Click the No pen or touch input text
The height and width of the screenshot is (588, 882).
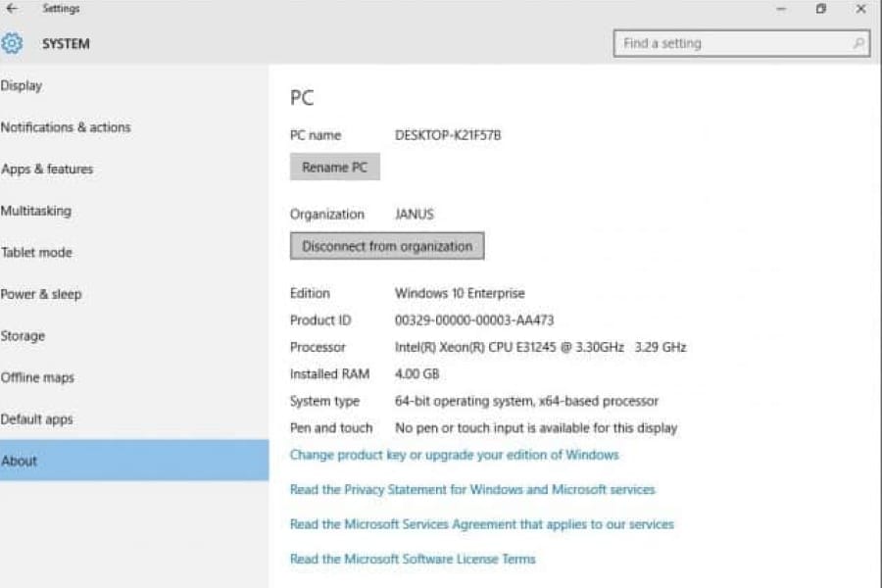(x=536, y=428)
